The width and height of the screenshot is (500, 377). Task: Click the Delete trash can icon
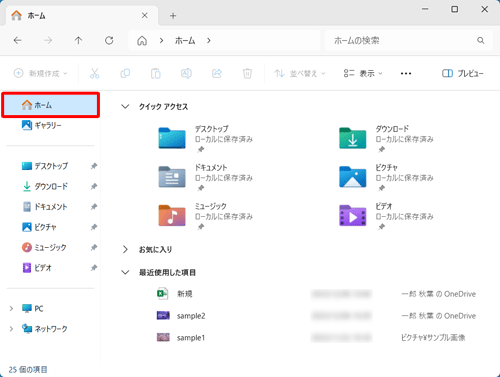(x=247, y=73)
